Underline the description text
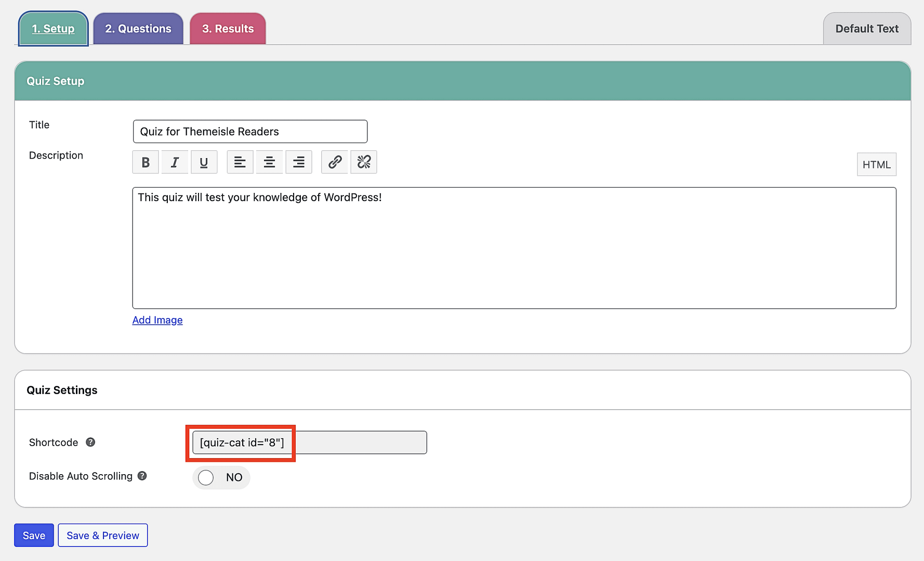The image size is (924, 561). 204,162
